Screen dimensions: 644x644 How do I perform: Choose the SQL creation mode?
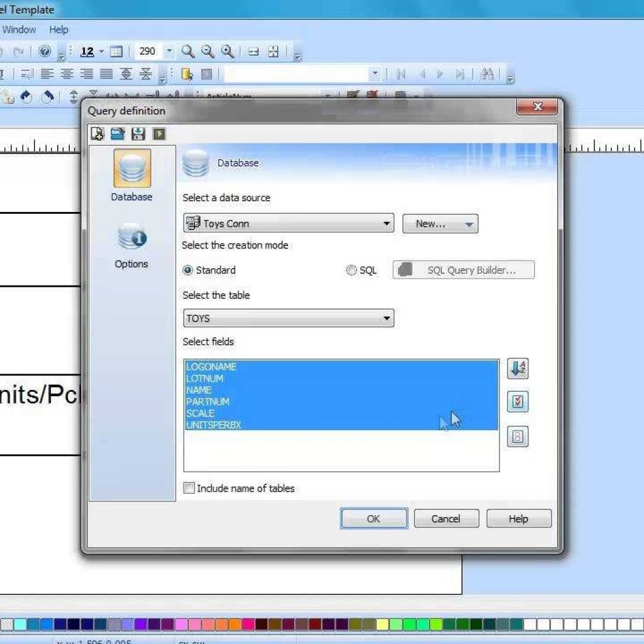pos(352,270)
